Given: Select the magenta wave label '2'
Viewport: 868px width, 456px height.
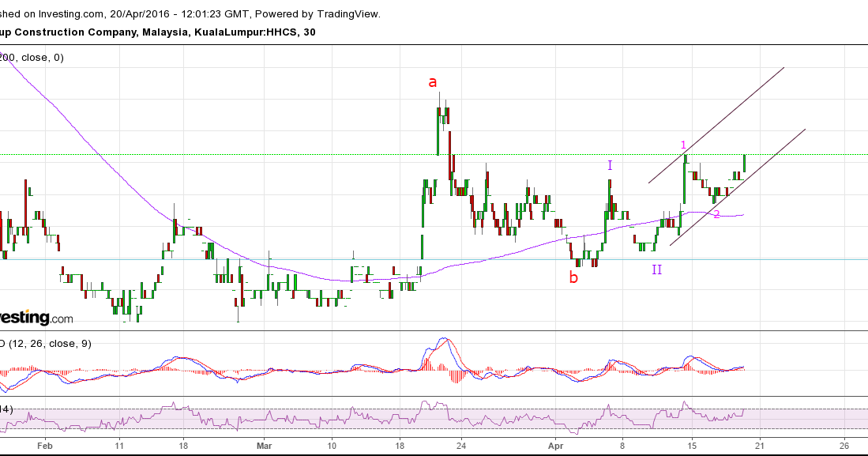Looking at the screenshot, I should point(716,214).
